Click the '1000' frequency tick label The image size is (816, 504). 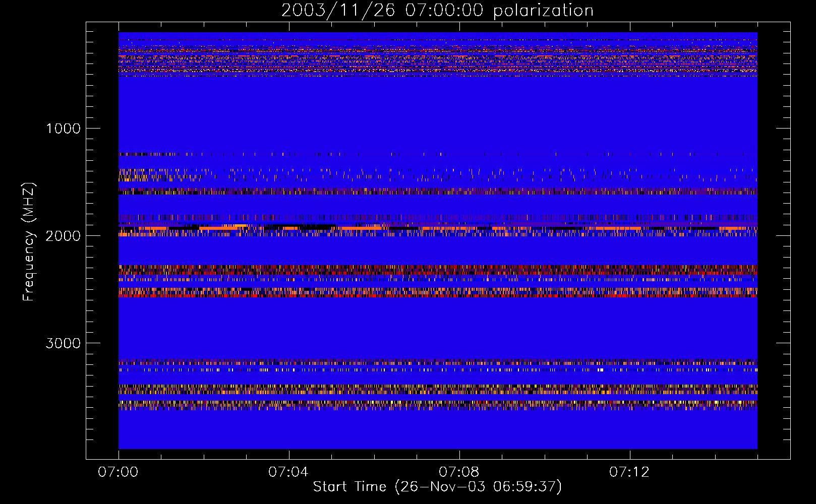63,129
